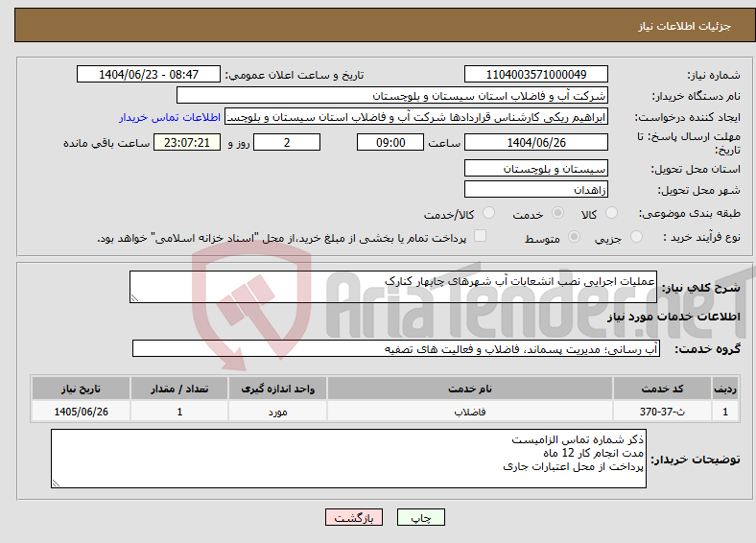The height and width of the screenshot is (543, 756).
Task: Click the remaining days field showing 2
Action: coord(287,142)
